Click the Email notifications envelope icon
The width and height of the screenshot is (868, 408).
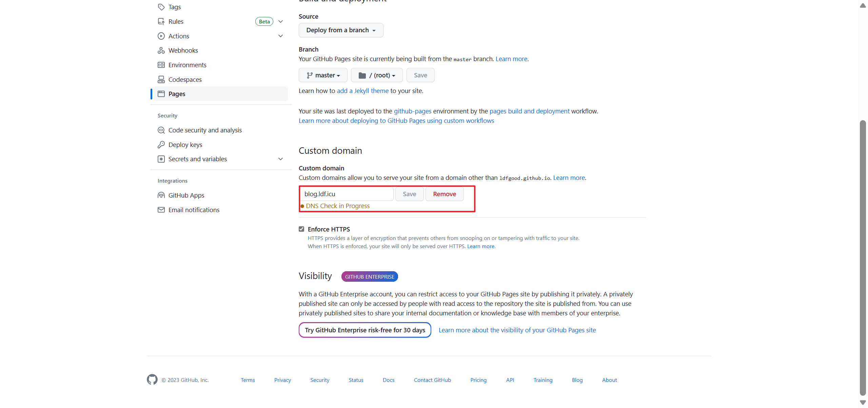(161, 210)
